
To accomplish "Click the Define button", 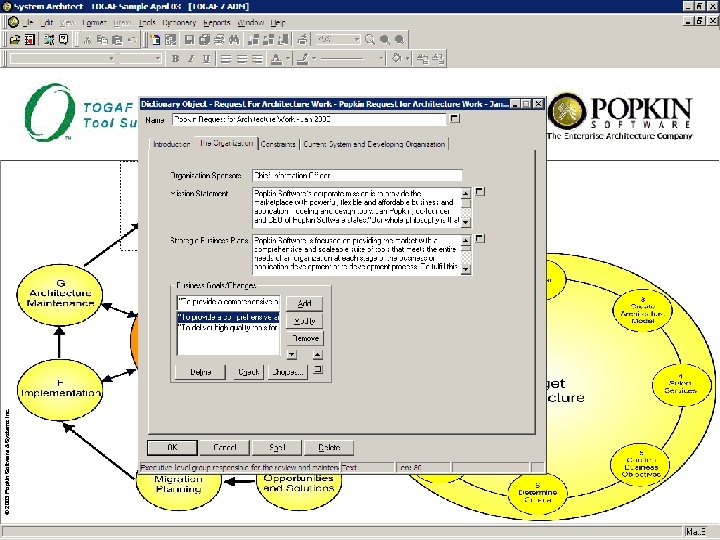I will click(201, 372).
